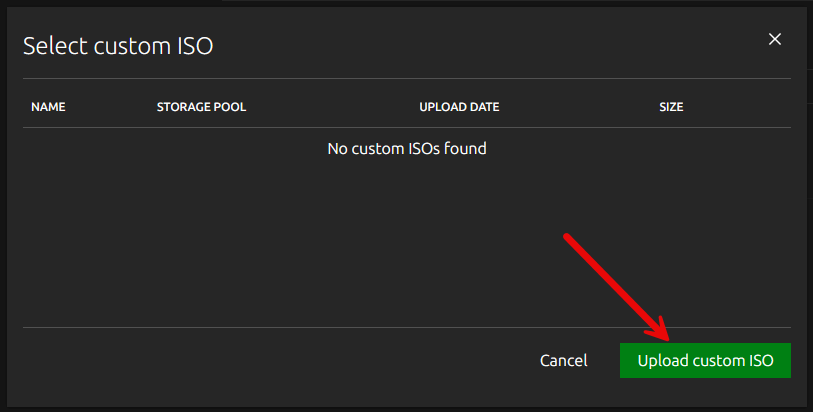Viewport: 813px width, 412px height.
Task: Close the Select custom ISO dialog
Action: tap(774, 39)
